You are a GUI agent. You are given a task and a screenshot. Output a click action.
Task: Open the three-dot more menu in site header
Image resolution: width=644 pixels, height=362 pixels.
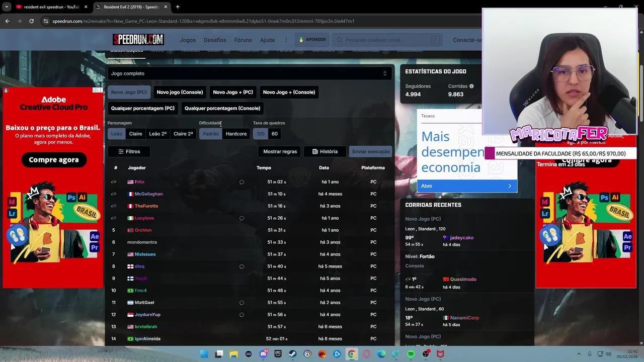coord(286,40)
